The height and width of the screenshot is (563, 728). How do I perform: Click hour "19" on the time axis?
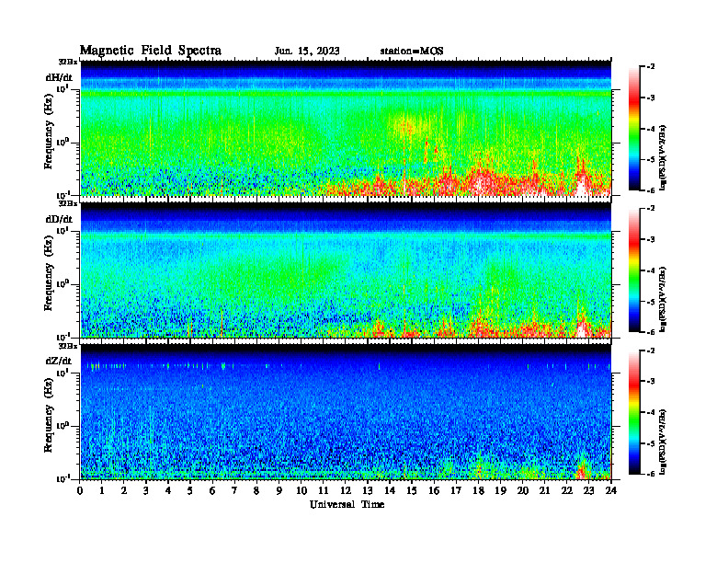click(500, 490)
